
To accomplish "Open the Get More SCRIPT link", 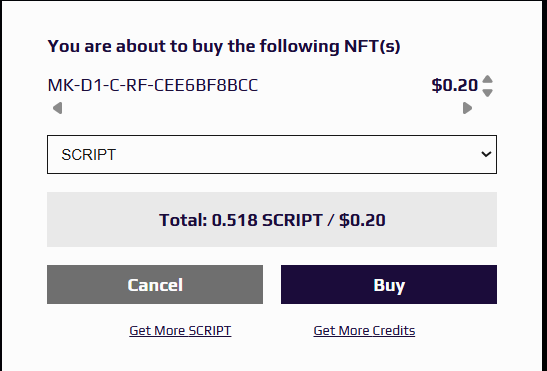I will tap(180, 331).
